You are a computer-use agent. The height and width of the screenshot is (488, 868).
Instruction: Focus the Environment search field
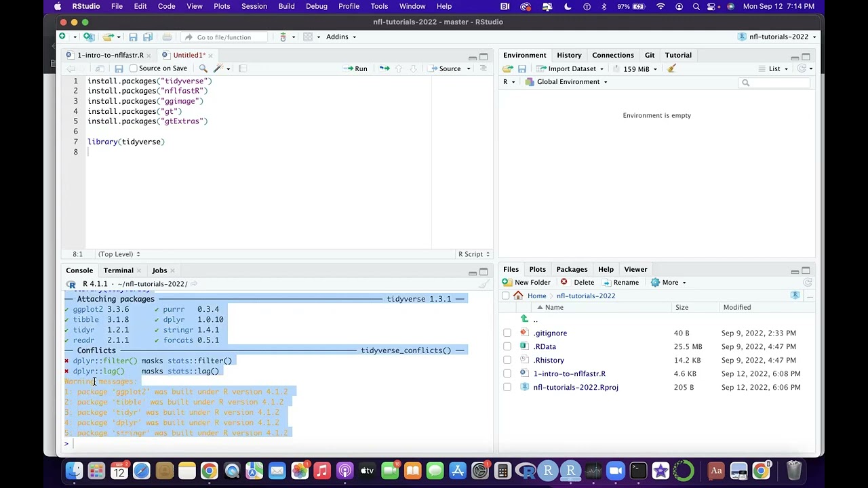[x=775, y=83]
